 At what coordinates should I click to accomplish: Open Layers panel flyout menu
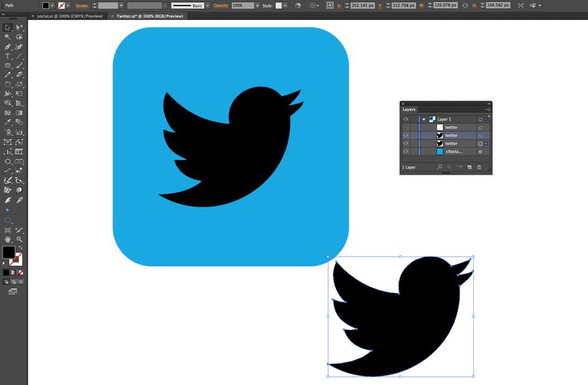[x=488, y=109]
